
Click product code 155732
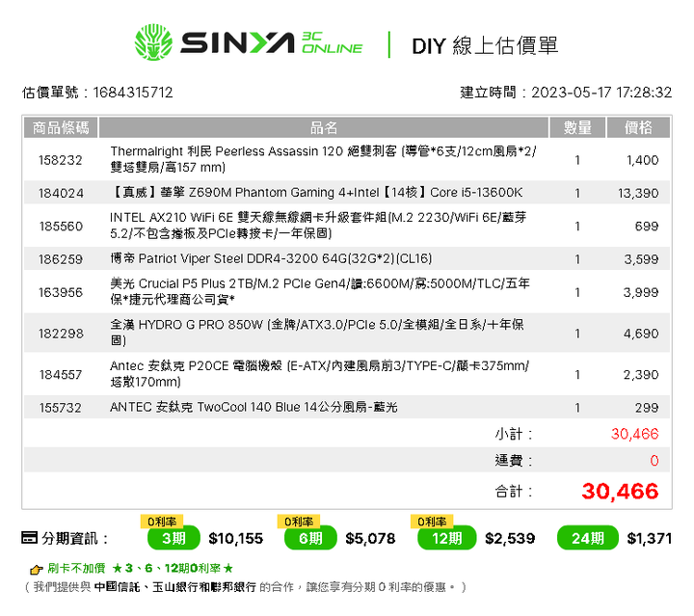click(x=61, y=407)
